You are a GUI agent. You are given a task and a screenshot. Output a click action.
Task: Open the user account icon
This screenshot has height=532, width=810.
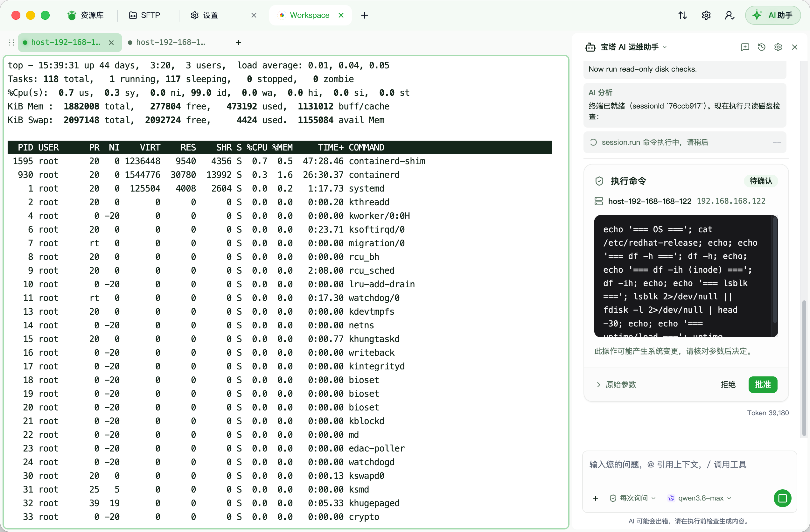click(x=729, y=15)
